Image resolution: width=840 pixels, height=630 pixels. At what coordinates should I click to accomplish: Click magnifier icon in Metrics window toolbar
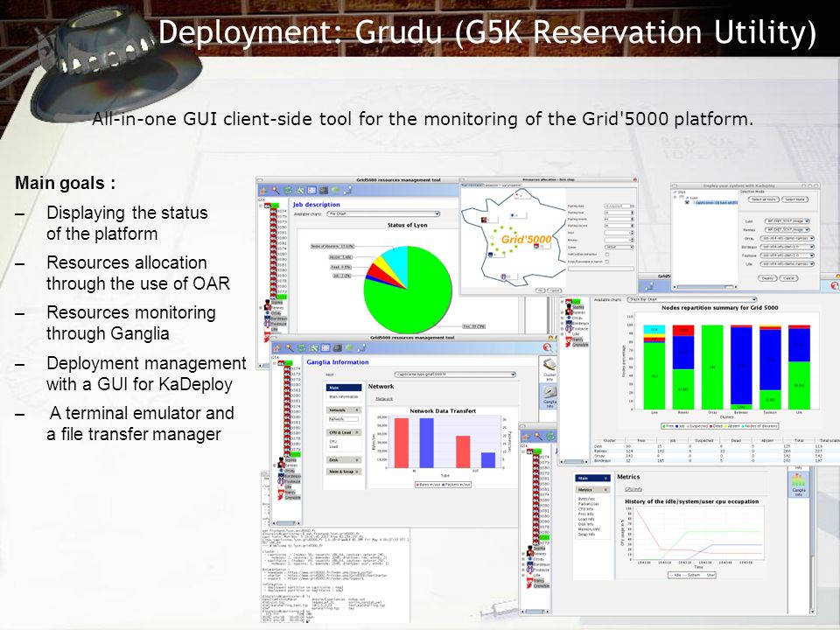pos(538,436)
